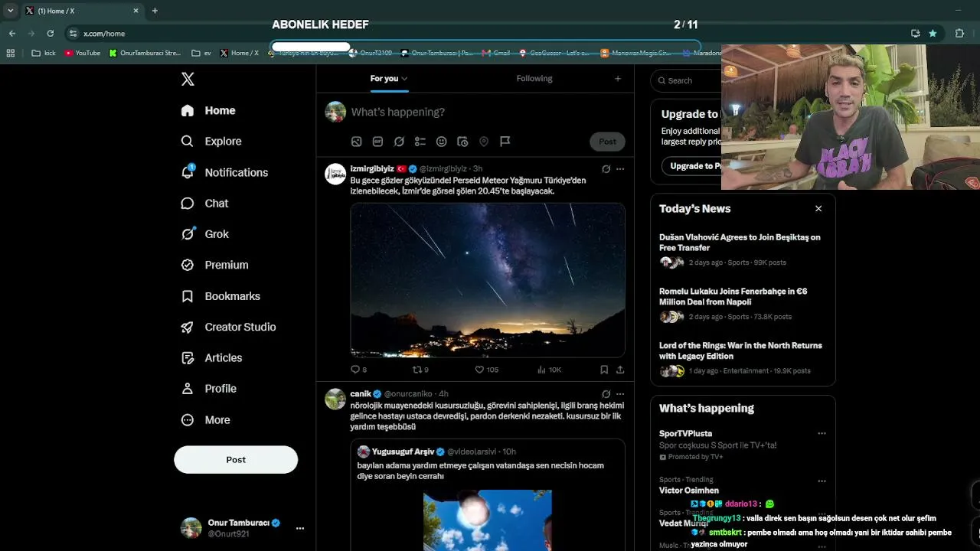Open the Onur Tamburacı account menu

[x=242, y=528]
